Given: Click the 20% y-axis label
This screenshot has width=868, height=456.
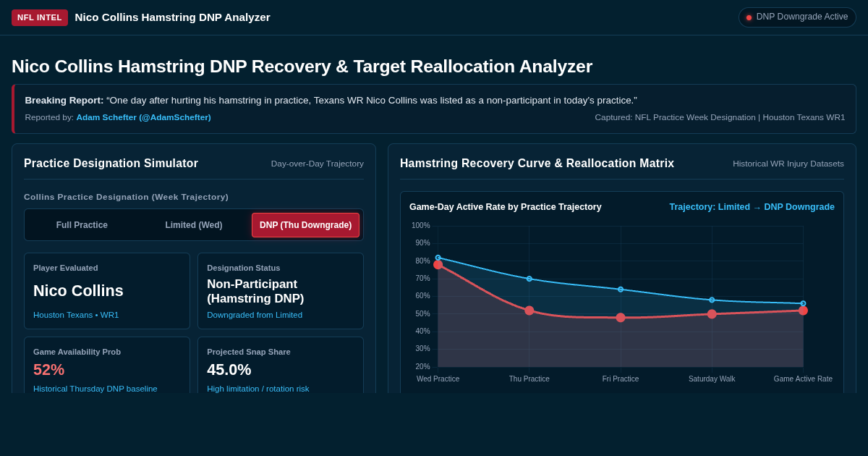Looking at the screenshot, I should coord(422,367).
